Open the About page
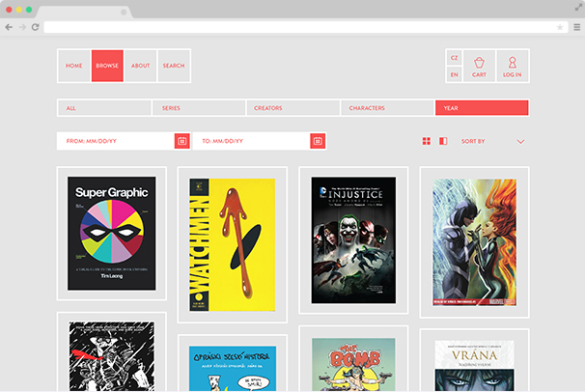The height and width of the screenshot is (392, 585). click(141, 66)
